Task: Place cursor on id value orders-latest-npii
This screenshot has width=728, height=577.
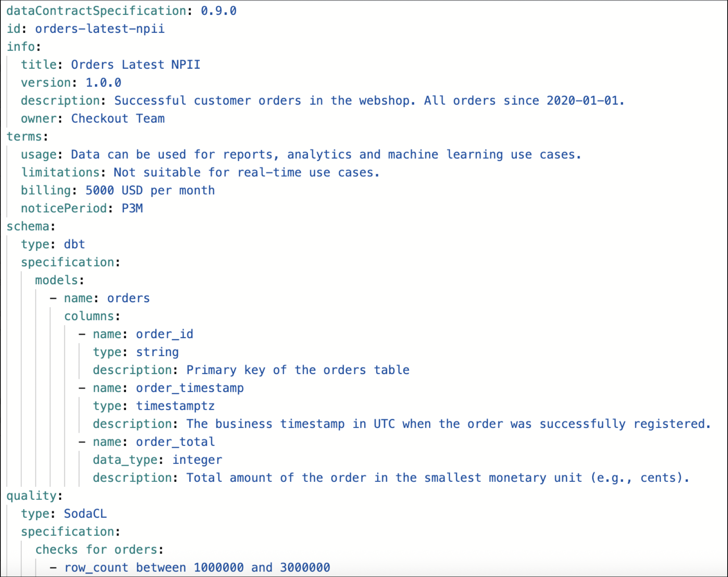Action: coord(100,29)
